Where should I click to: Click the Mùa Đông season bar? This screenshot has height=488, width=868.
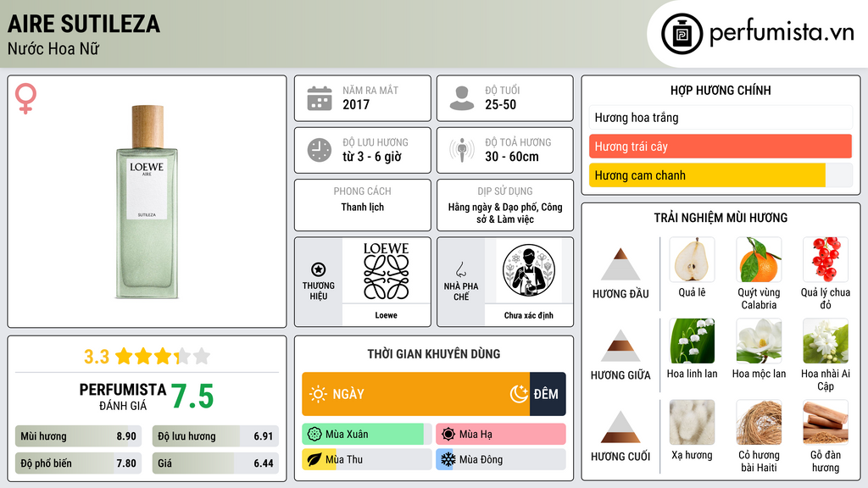[x=500, y=459]
